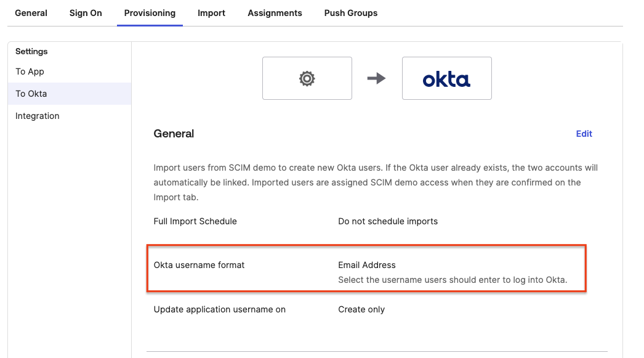This screenshot has height=358, width=644.
Task: Click the Import users from SCIM demo description
Action: 376,182
